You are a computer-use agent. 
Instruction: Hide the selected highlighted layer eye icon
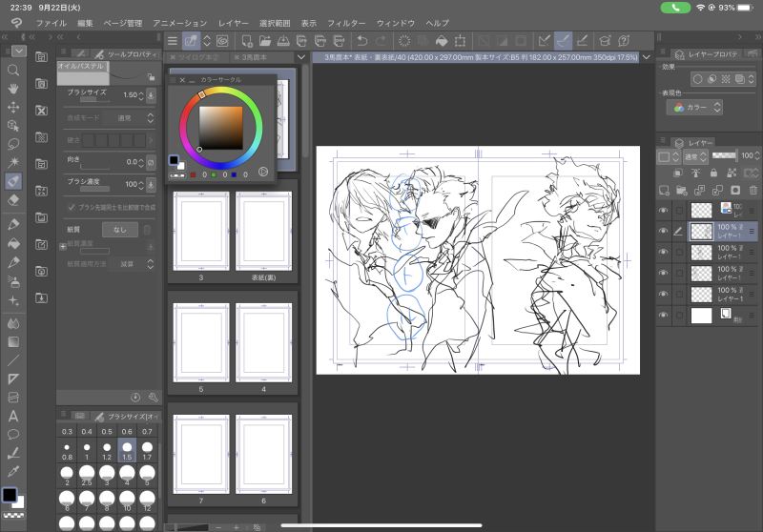click(663, 231)
